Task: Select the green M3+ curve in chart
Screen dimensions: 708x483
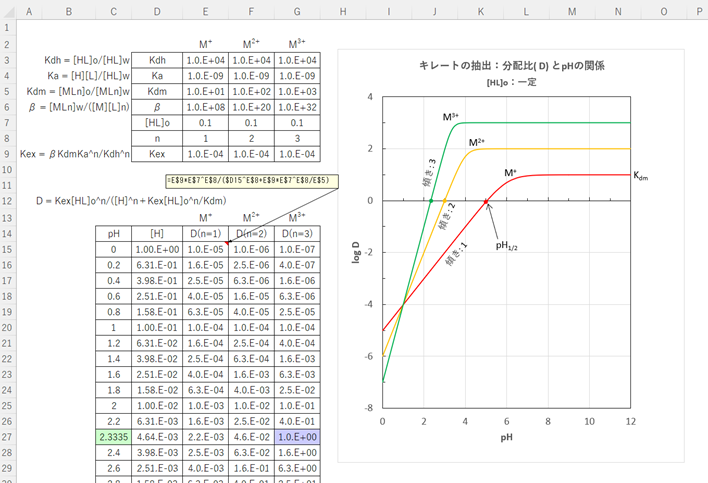Action: (542, 122)
